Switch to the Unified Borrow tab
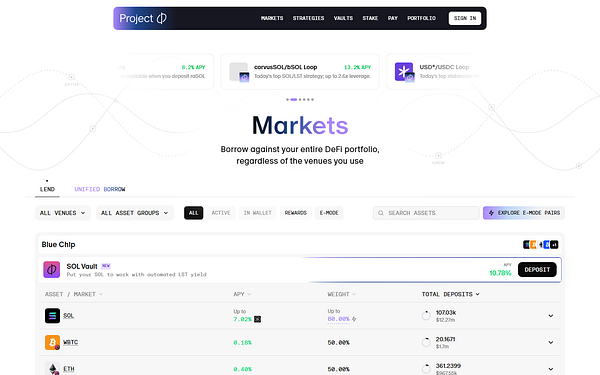This screenshot has height=375, width=600. click(x=99, y=189)
